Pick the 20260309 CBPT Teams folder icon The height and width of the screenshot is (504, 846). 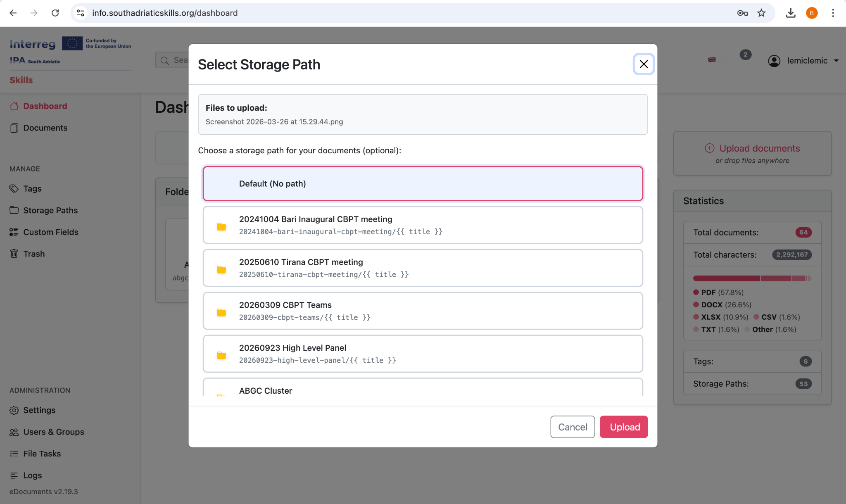[221, 312]
